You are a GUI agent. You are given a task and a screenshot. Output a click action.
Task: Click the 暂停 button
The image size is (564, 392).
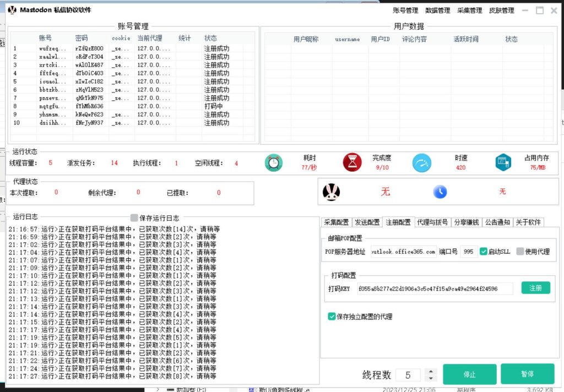pyautogui.click(x=528, y=373)
